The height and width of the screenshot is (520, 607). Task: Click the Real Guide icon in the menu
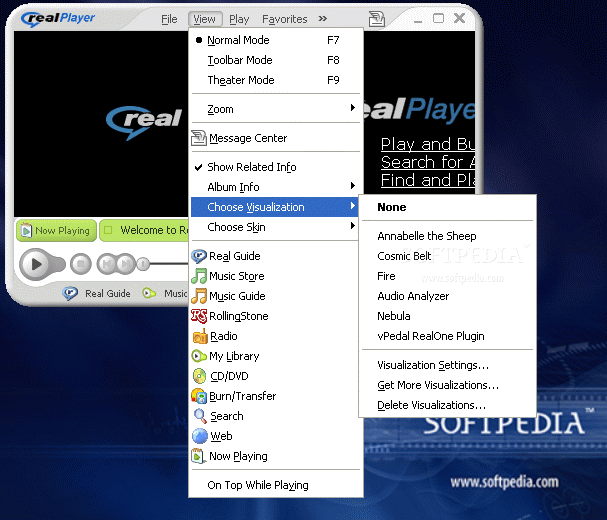click(199, 256)
